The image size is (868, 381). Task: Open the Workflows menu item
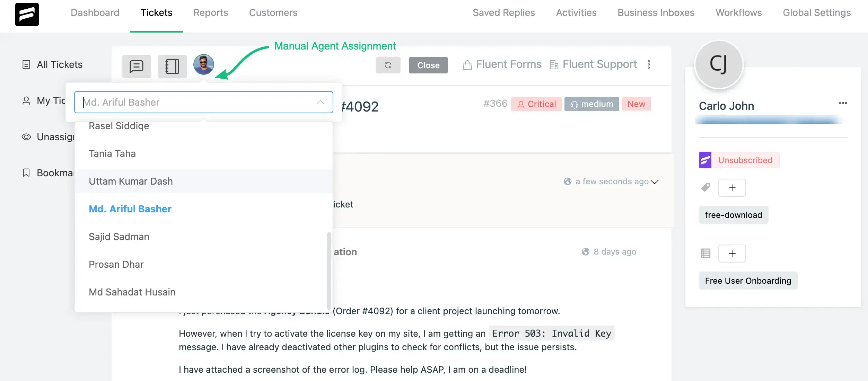coord(738,12)
